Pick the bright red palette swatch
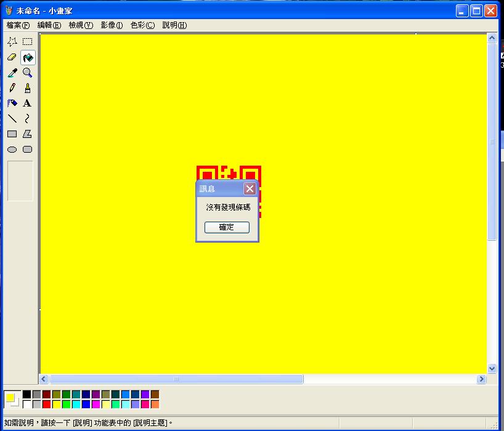504x431 pixels. [x=47, y=405]
